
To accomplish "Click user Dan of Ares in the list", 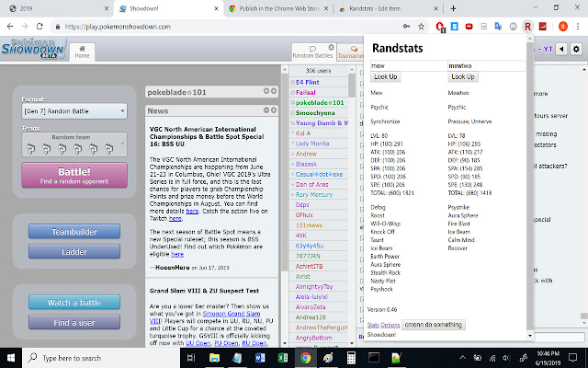I will click(x=311, y=184).
